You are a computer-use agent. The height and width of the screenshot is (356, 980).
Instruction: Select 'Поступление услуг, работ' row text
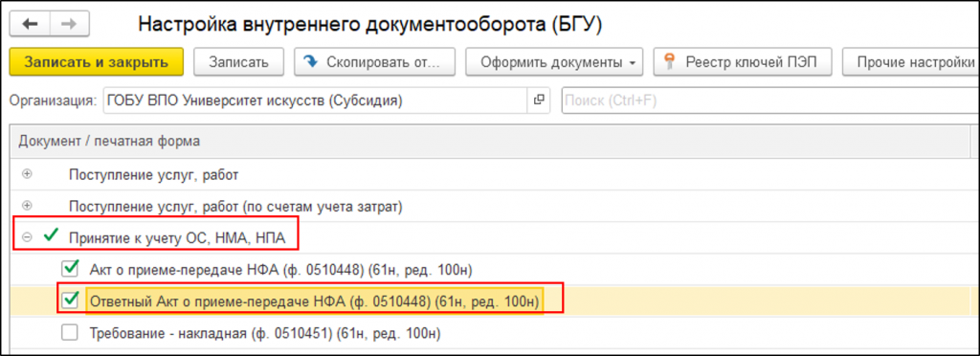(154, 175)
